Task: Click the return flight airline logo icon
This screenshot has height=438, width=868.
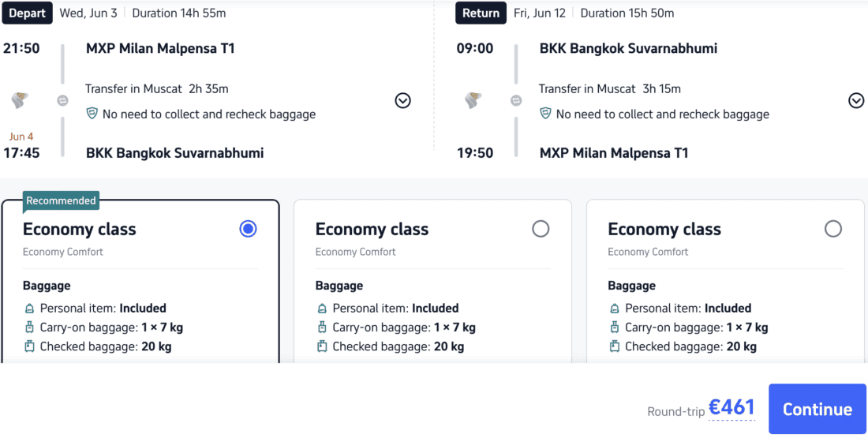Action: (473, 100)
